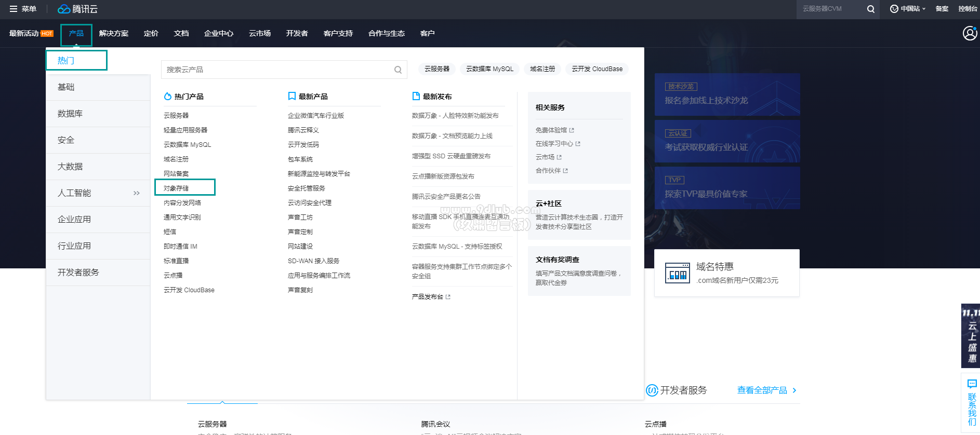Viewport: 980px width, 435px height.
Task: Open the 中国站 region dropdown
Action: 908,9
